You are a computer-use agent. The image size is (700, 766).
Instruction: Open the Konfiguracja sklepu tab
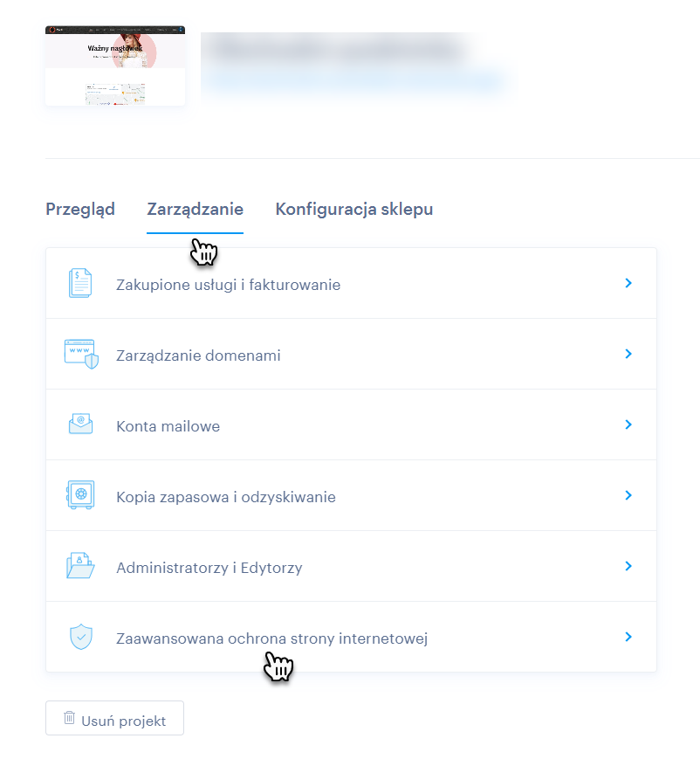[353, 209]
